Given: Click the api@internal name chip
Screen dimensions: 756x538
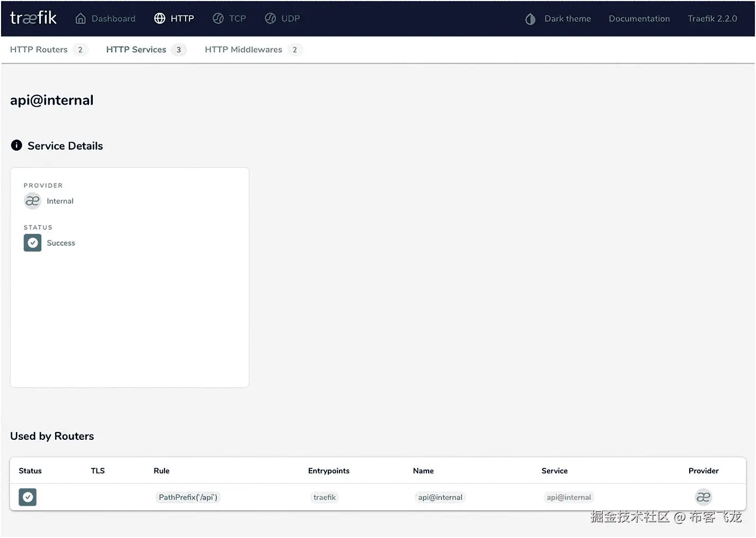Looking at the screenshot, I should [440, 497].
